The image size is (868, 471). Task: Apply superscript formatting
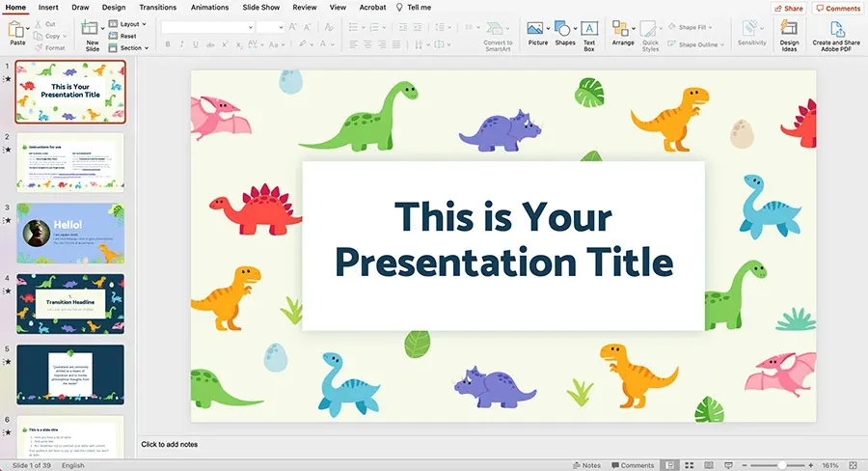(x=225, y=44)
